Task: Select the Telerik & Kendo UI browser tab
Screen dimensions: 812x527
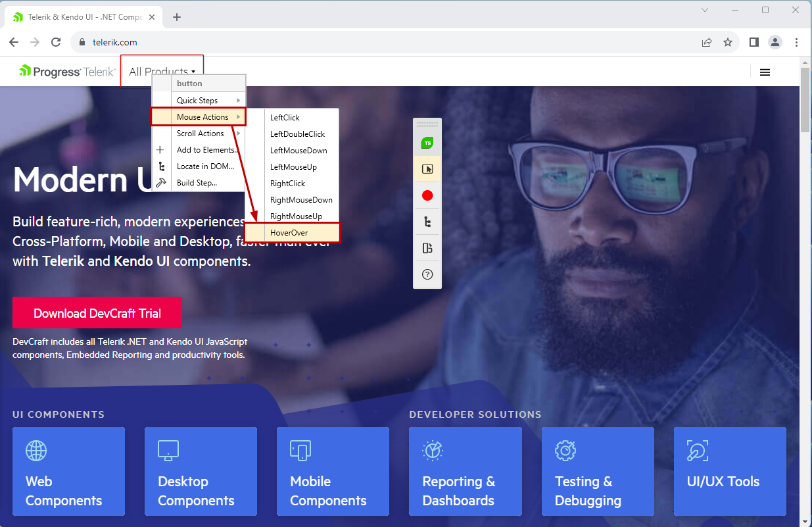Action: coord(85,17)
